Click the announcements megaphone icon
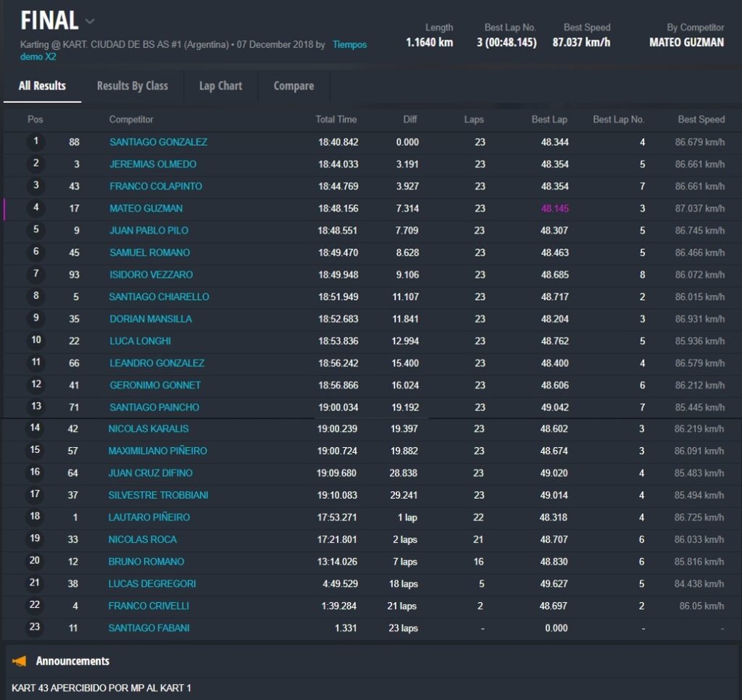Viewport: 742px width, 700px height. click(20, 661)
